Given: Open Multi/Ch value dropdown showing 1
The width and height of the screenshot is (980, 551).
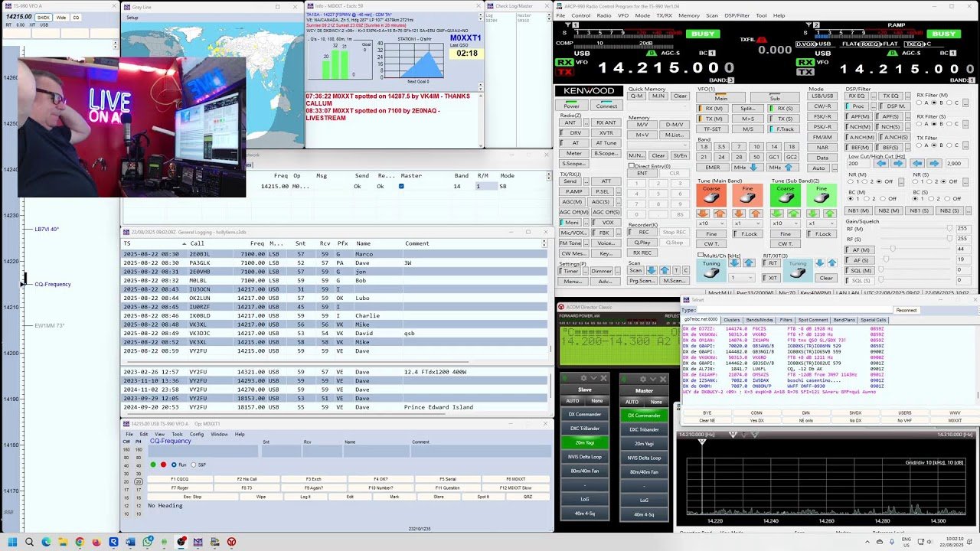Looking at the screenshot, I should (x=743, y=278).
